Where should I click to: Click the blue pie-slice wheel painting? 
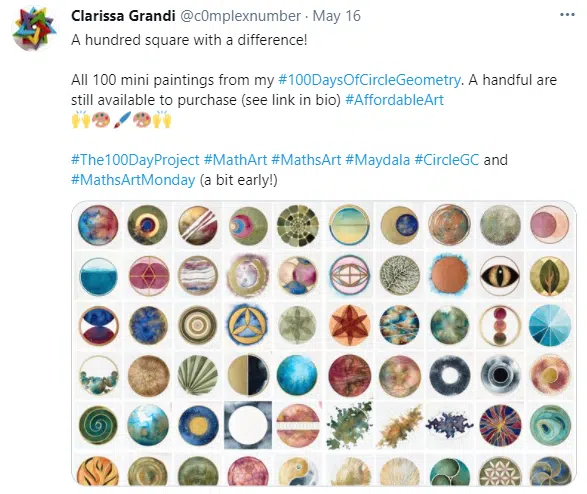click(550, 325)
